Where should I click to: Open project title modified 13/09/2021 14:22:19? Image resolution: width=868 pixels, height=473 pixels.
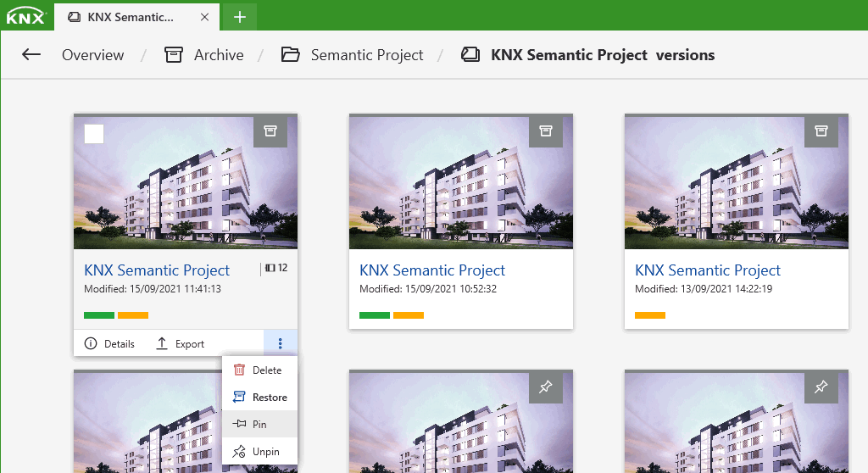point(708,270)
